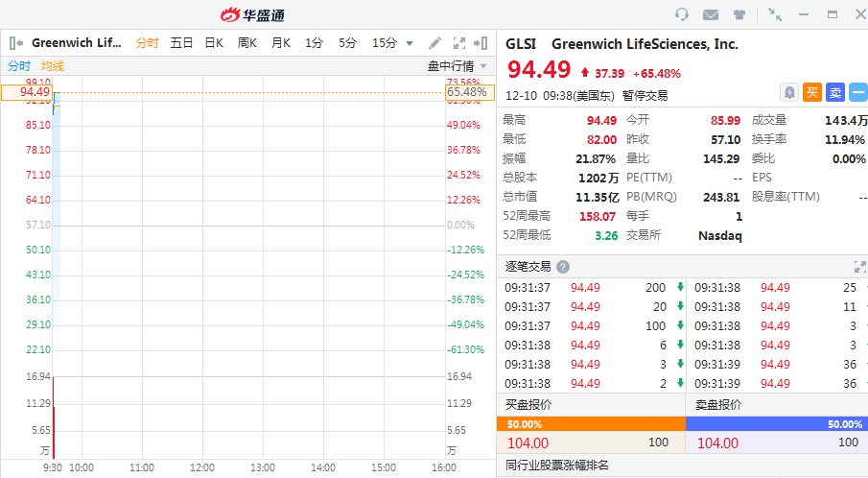Expand the 逐笔交易 trades panel

859,267
